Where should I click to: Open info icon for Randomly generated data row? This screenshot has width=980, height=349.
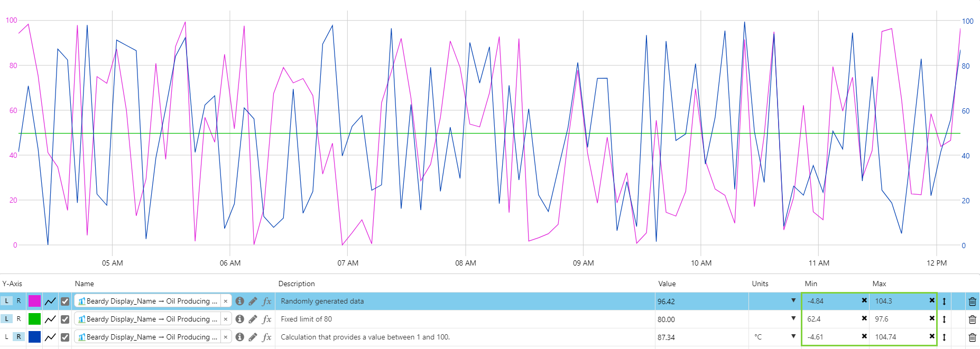coord(239,301)
